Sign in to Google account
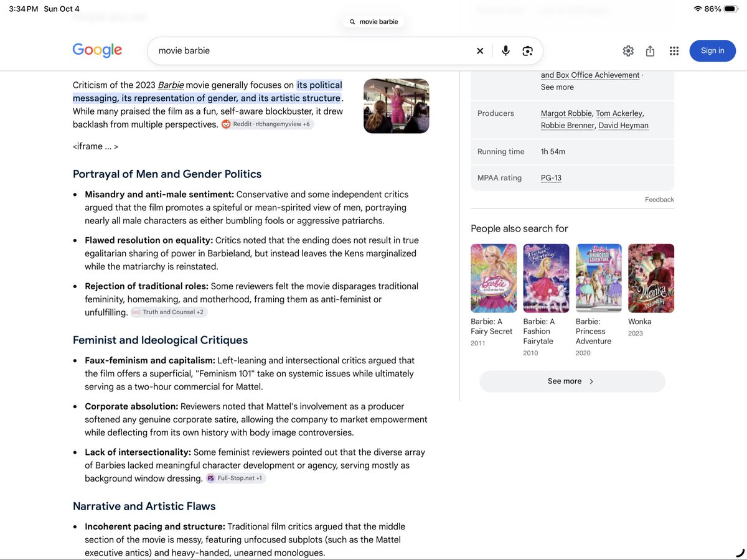 712,51
